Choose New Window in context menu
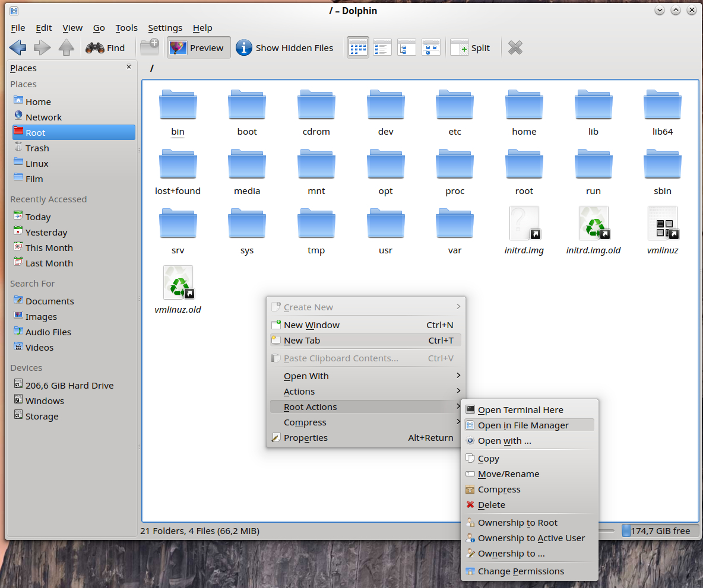This screenshot has height=588, width=703. [x=366, y=325]
